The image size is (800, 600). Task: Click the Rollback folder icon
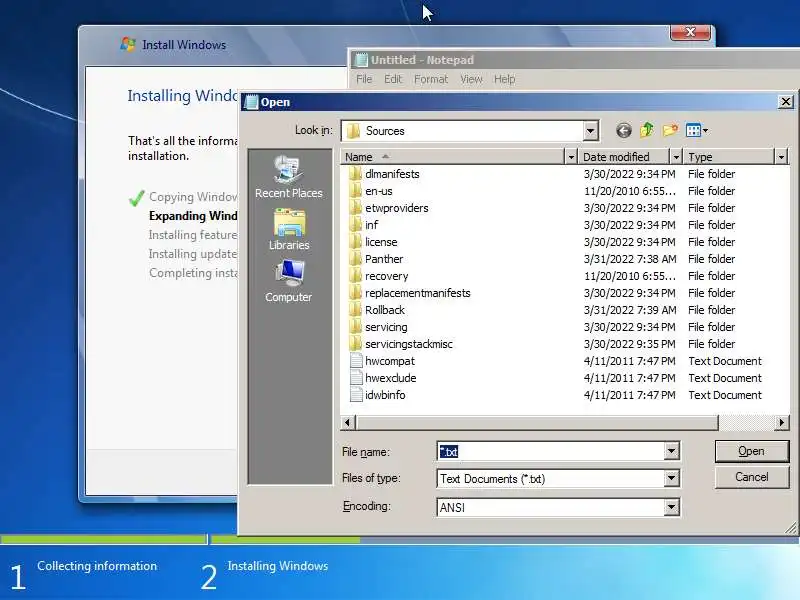click(x=356, y=310)
